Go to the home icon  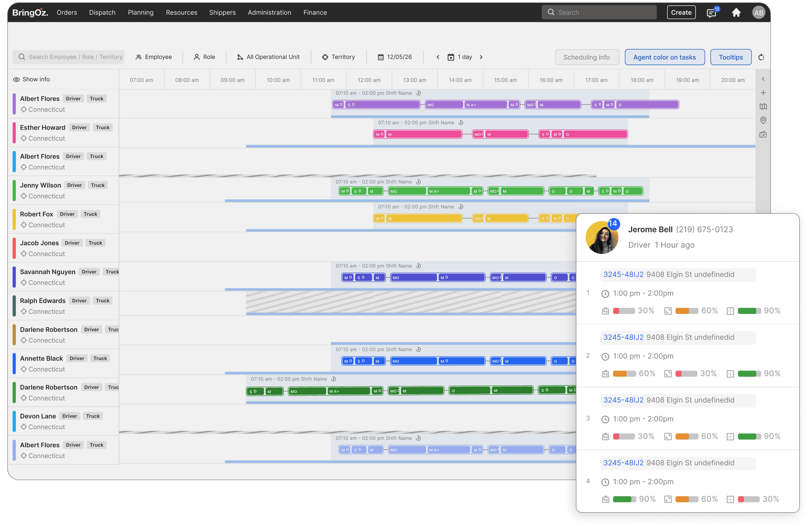point(736,13)
